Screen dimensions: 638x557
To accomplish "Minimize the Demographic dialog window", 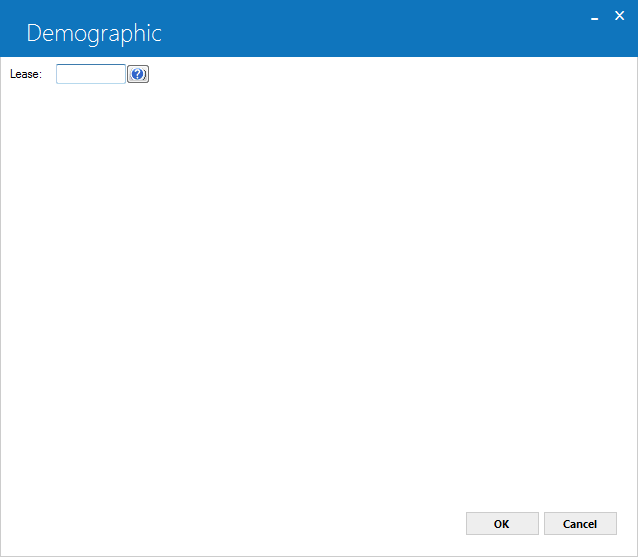I will [594, 17].
